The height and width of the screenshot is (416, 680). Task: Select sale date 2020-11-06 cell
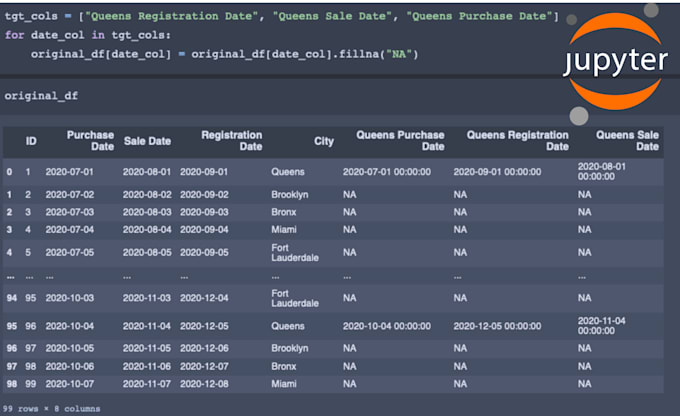pos(147,366)
